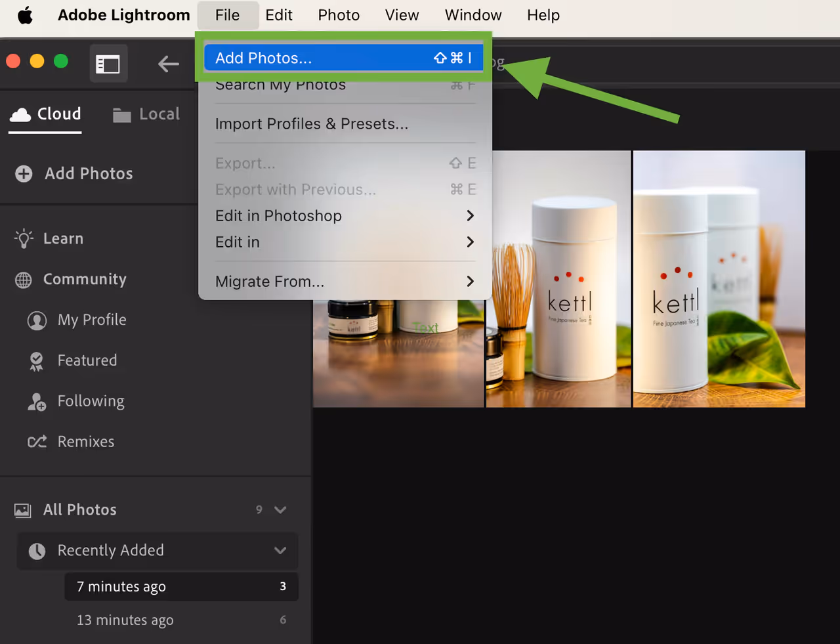Switch to the Cloud tab
This screenshot has width=840, height=644.
point(45,114)
